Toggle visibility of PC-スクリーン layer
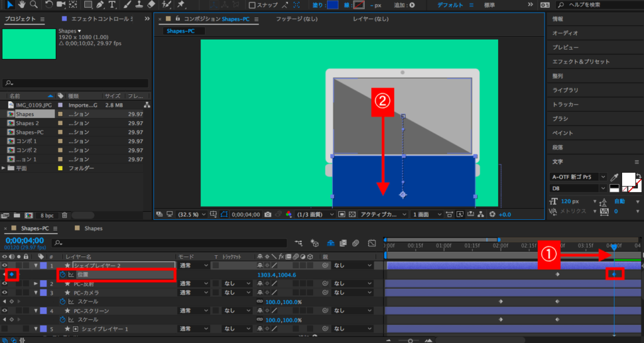The height and width of the screenshot is (343, 644). (x=5, y=310)
